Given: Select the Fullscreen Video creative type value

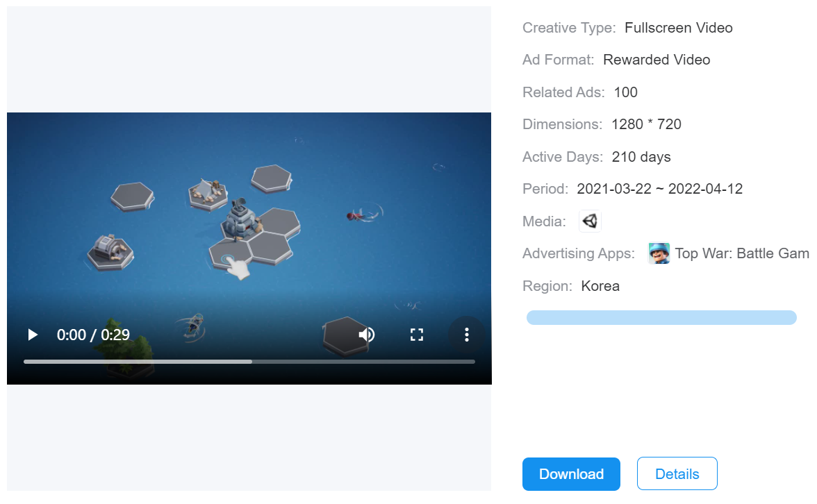Looking at the screenshot, I should [x=678, y=28].
